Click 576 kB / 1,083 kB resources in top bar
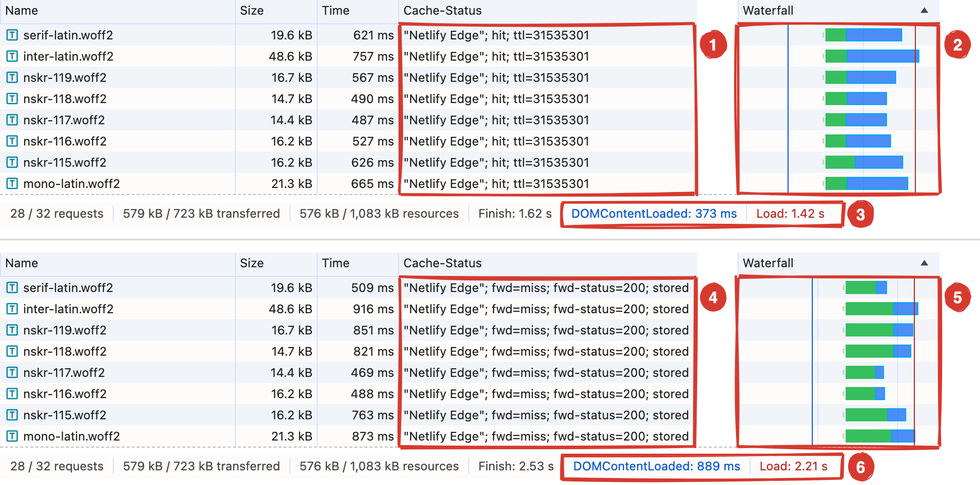Viewport: 980px width, 485px height. tap(379, 214)
